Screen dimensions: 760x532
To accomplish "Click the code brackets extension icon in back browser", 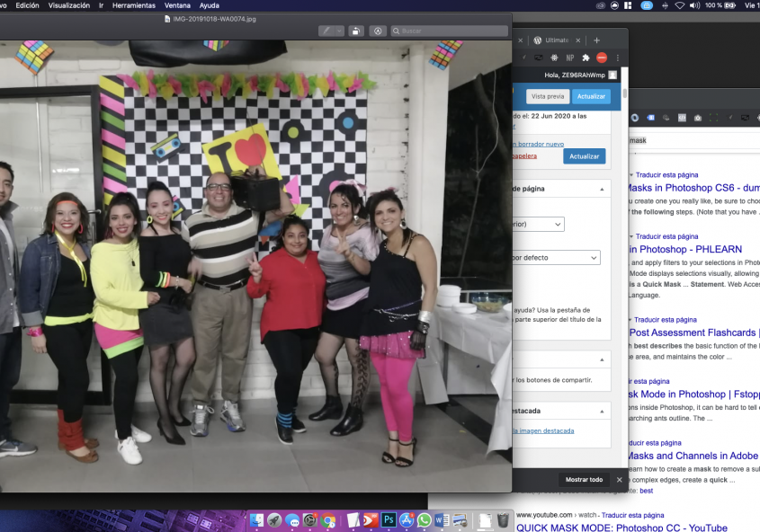I will [x=682, y=118].
